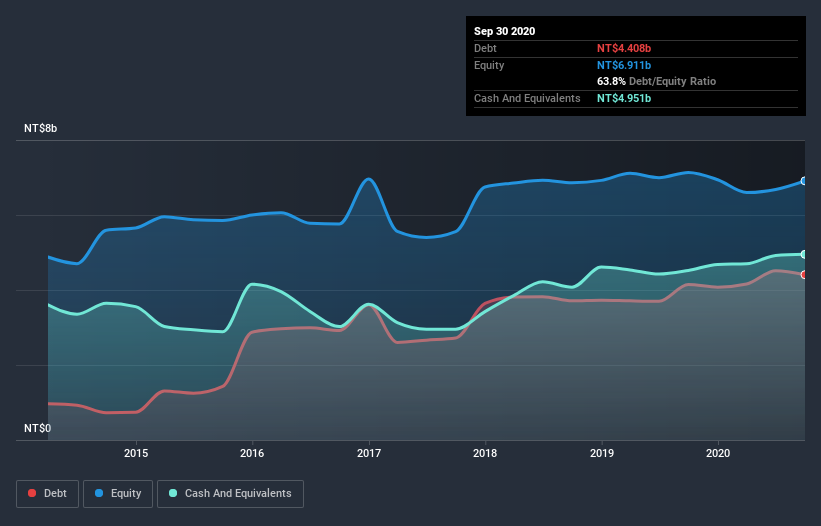
Task: Click the red Debt legend dot
Action: 32,493
